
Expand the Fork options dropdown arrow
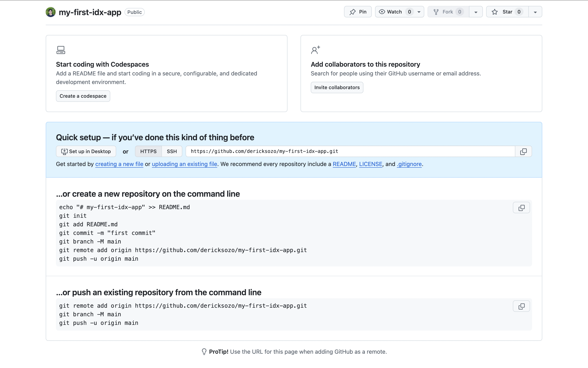pos(476,12)
